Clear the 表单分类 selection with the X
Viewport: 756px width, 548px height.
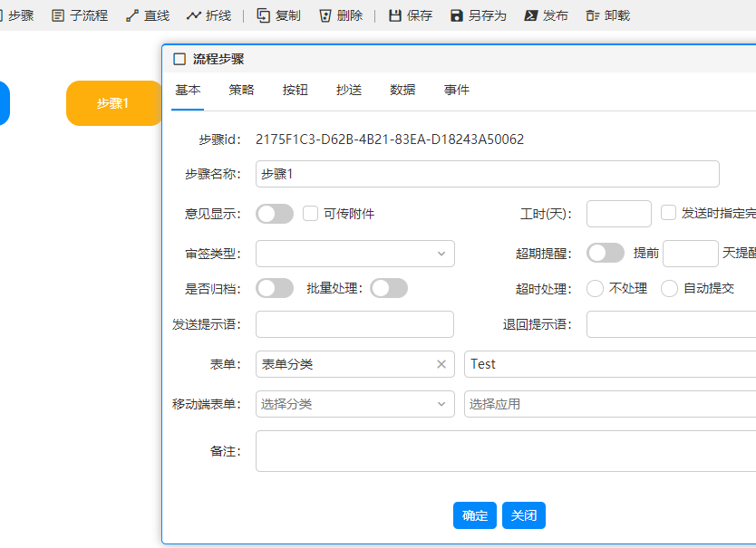point(441,364)
